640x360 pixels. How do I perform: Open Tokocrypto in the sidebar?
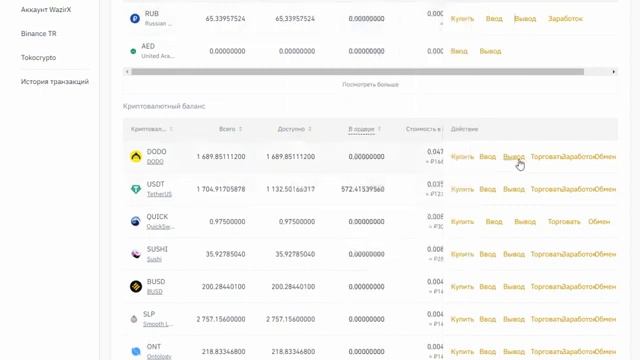pos(38,58)
